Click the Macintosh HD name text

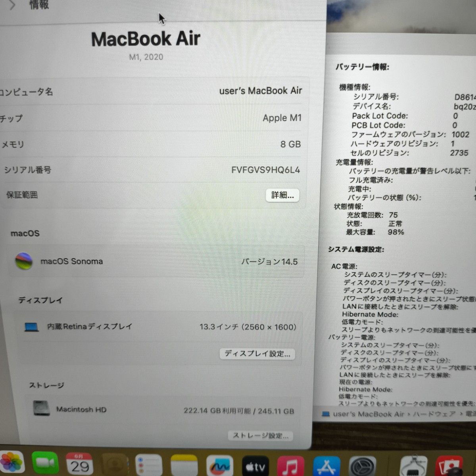[x=81, y=409]
